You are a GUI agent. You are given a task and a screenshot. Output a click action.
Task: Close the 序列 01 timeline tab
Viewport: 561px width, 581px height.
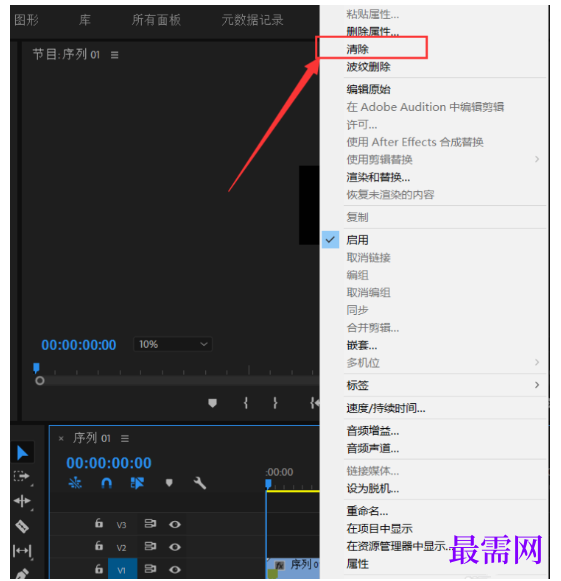[x=61, y=439]
